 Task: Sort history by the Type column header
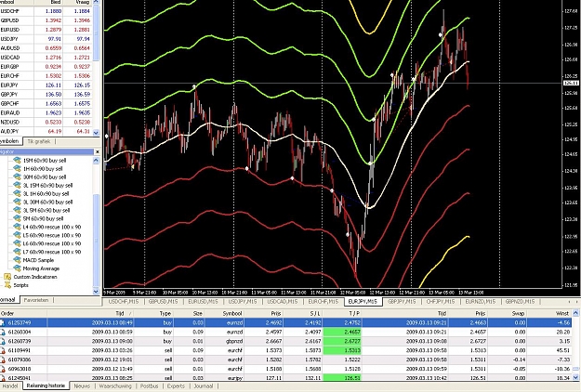(153, 313)
